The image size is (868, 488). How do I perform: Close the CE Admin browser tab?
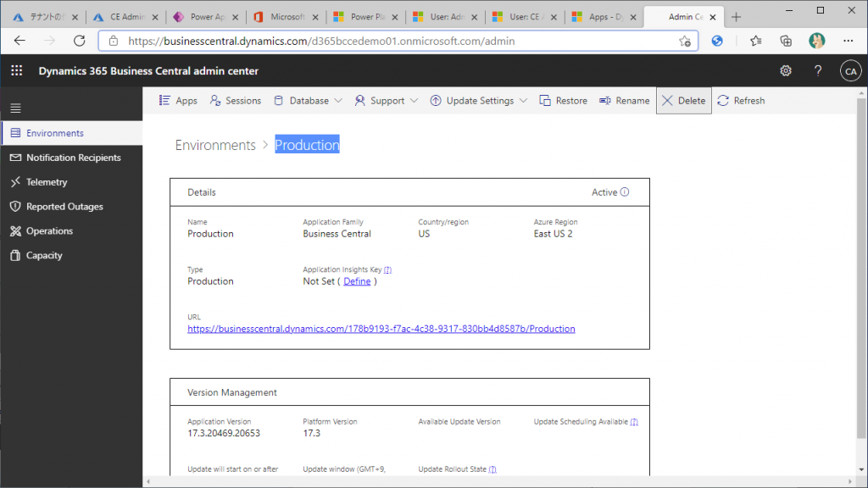(x=155, y=17)
